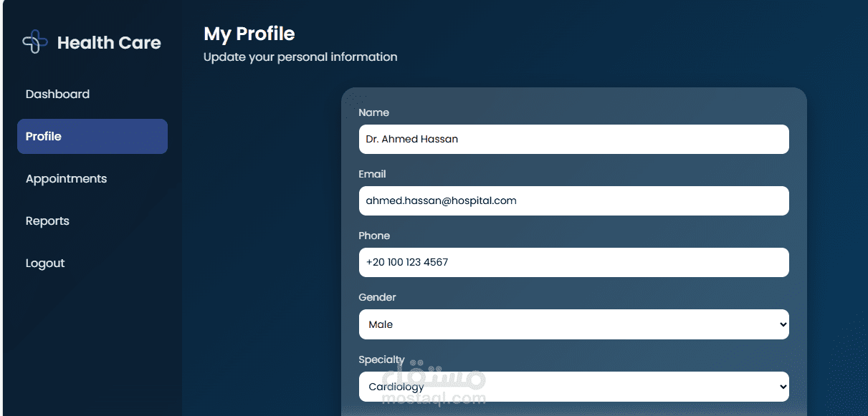
Task: Click the Health Care cross logo icon
Action: tap(35, 42)
